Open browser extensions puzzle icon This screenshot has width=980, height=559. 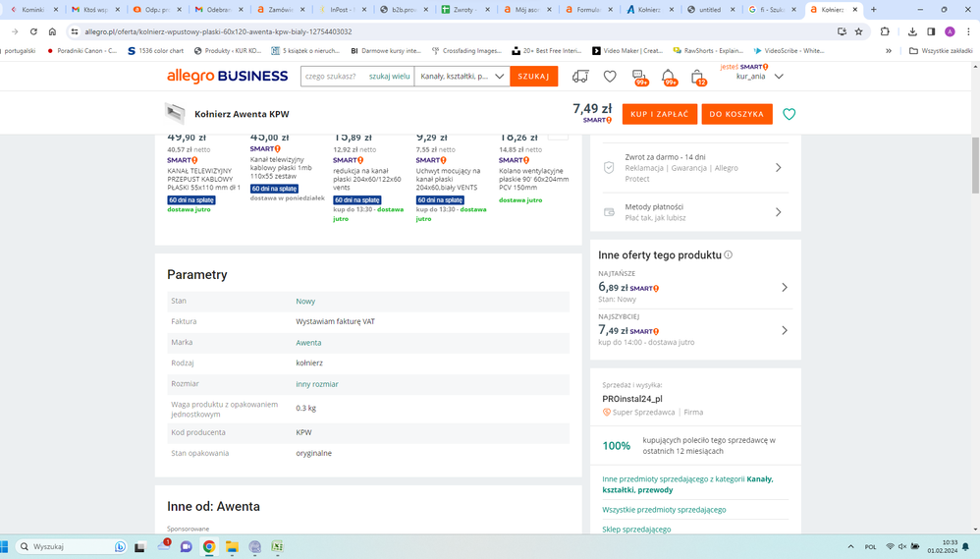point(885,31)
